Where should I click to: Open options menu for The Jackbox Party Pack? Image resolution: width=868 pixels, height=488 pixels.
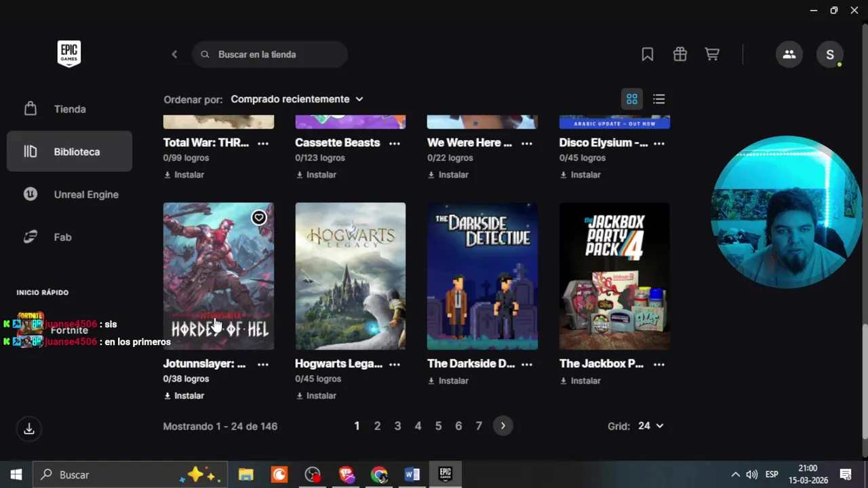(x=659, y=364)
